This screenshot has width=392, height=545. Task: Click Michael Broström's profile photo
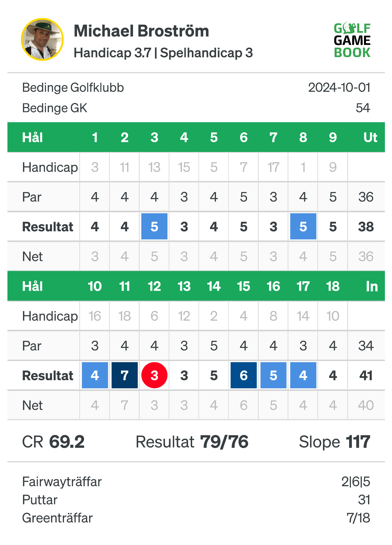42,40
